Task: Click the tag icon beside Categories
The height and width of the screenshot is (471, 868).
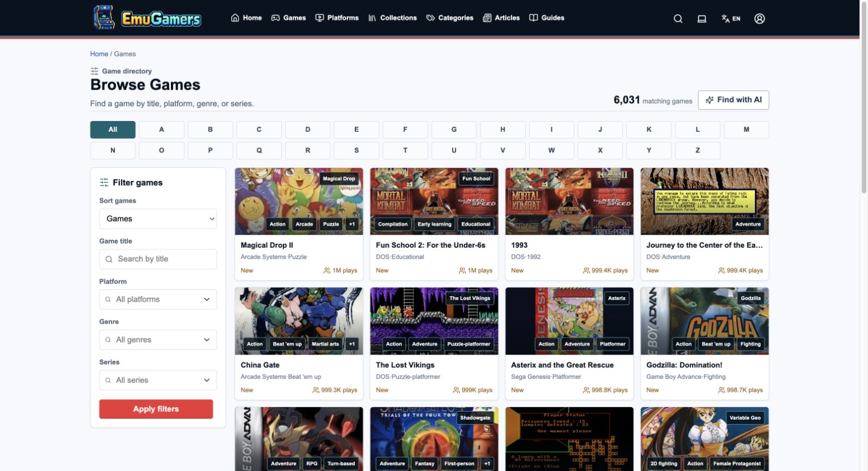Action: coord(430,18)
